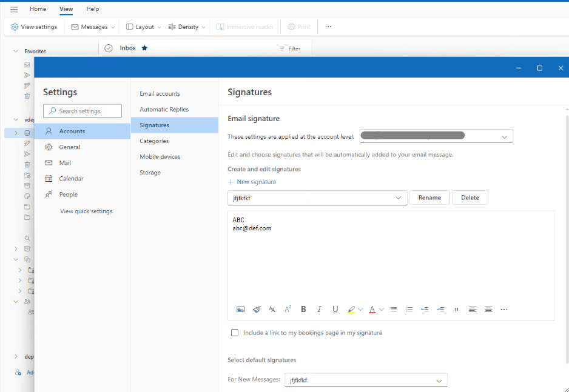Open the Inbox Filter button

[x=290, y=48]
